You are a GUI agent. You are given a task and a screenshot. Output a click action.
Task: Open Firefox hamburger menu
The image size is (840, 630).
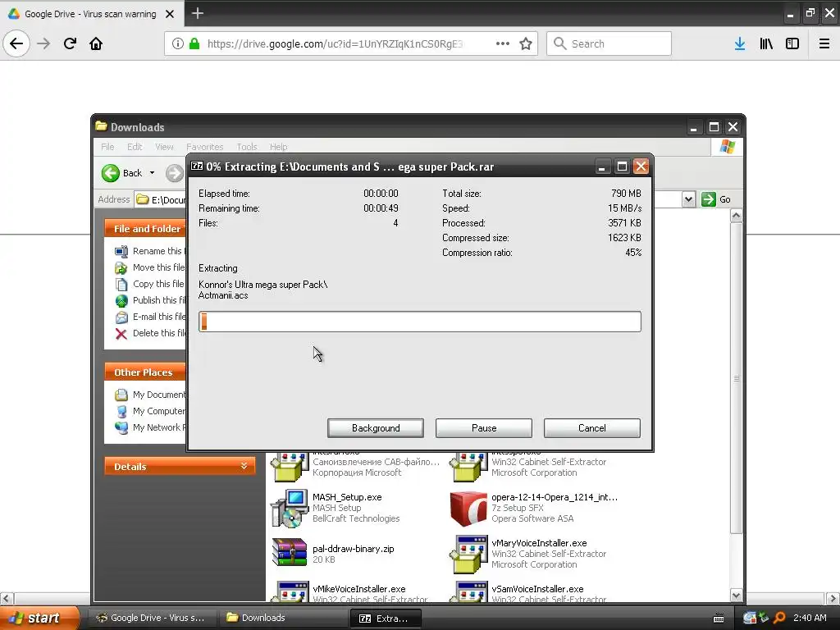(x=824, y=43)
